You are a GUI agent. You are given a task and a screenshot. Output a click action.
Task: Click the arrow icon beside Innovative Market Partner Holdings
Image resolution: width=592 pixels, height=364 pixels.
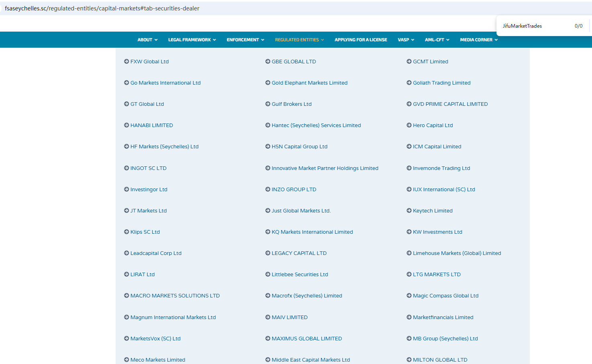pyautogui.click(x=268, y=168)
